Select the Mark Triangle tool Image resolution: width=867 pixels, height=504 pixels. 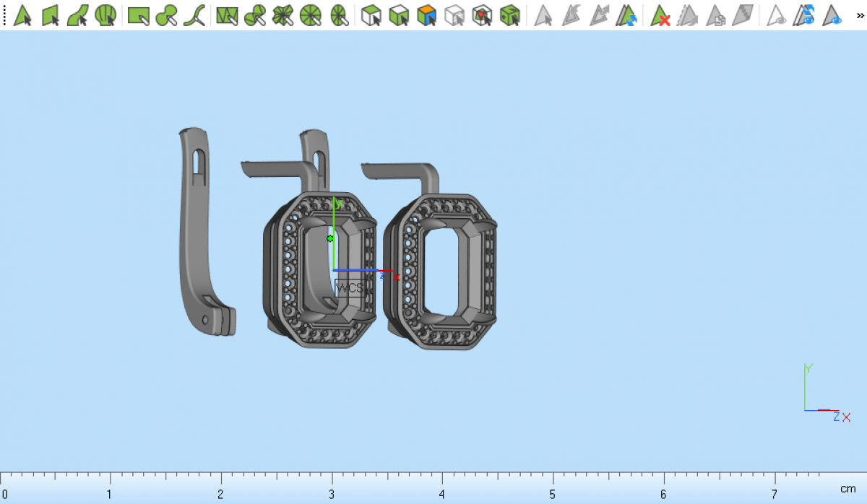click(x=23, y=15)
